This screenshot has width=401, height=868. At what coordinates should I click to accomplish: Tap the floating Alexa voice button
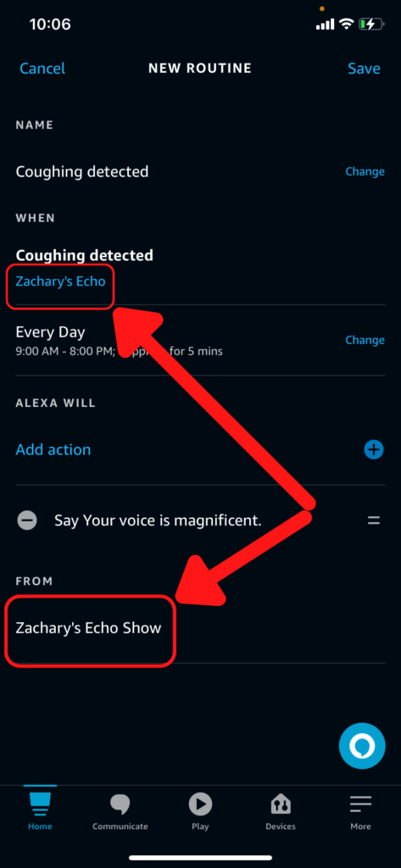point(362,746)
